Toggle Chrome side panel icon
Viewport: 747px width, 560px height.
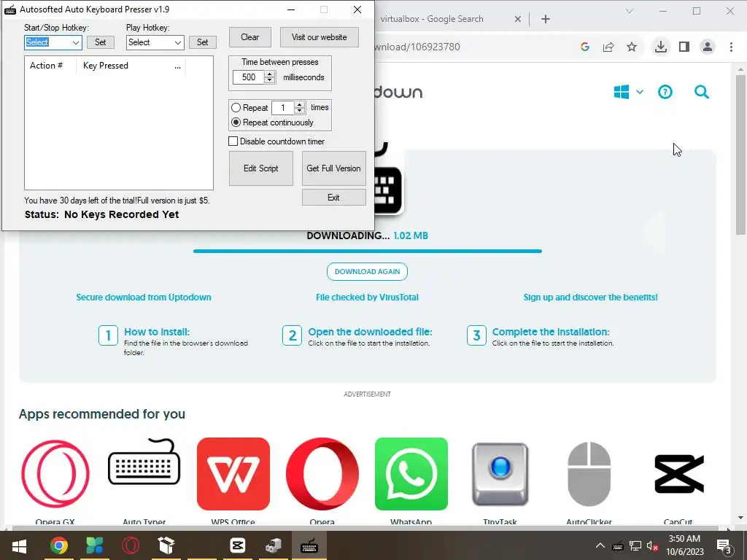pos(684,47)
